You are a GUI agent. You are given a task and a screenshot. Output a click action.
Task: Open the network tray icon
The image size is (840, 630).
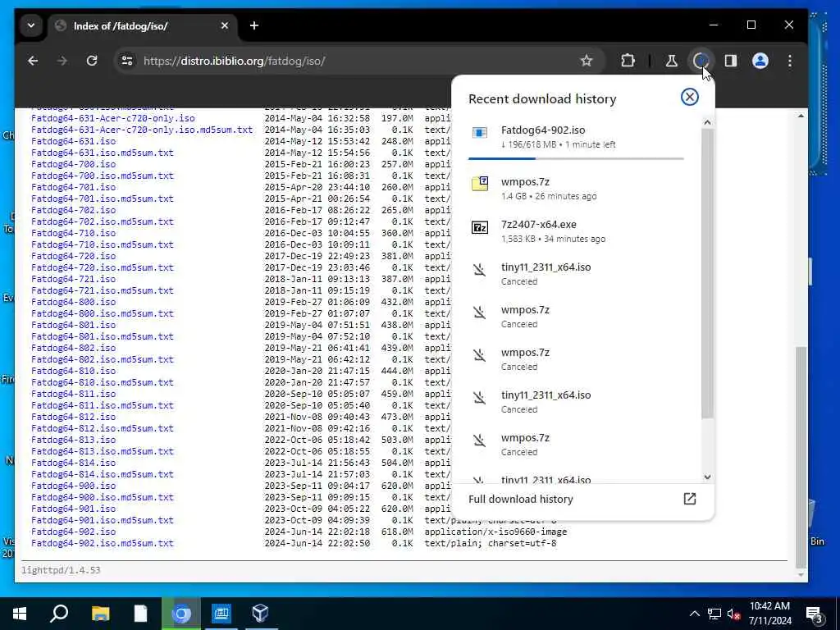(714, 614)
